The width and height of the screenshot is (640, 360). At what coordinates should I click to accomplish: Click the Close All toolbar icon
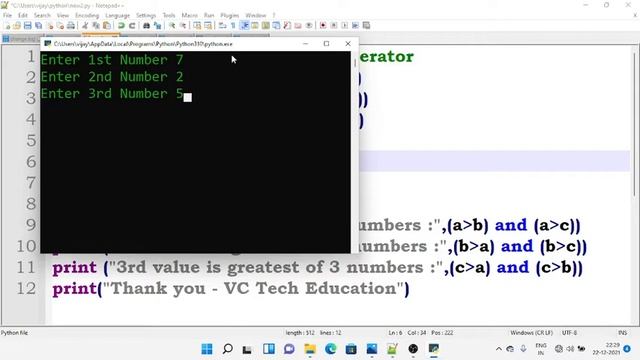pyautogui.click(x=60, y=26)
